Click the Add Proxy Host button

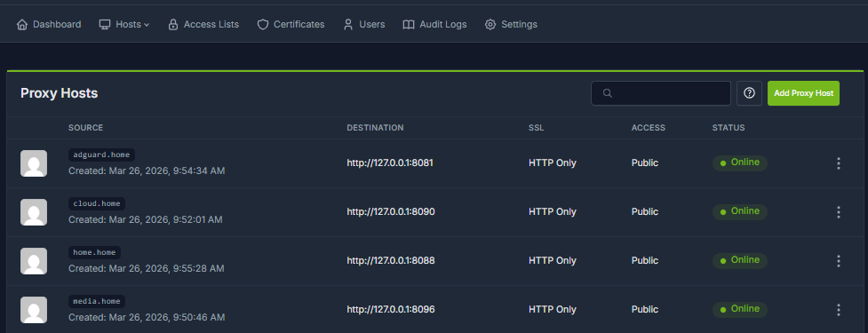point(803,93)
